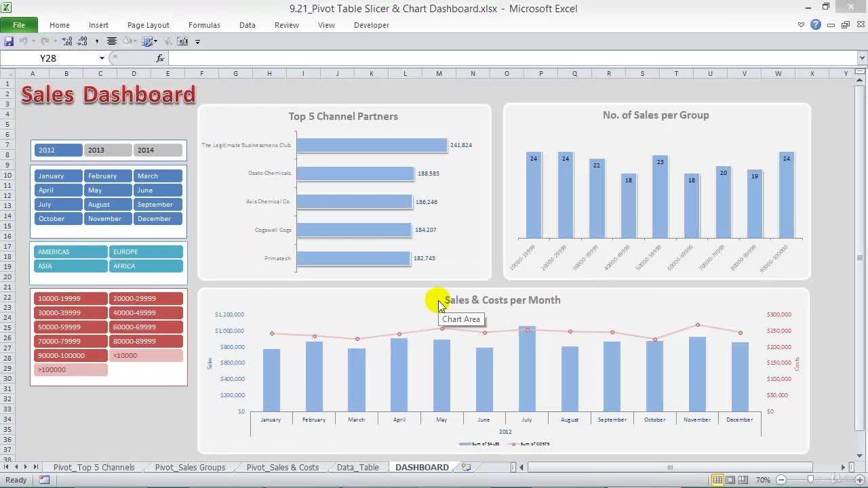Open Customize Quick Access Toolbar dropdown
Viewport: 868px width, 488px height.
coord(197,41)
